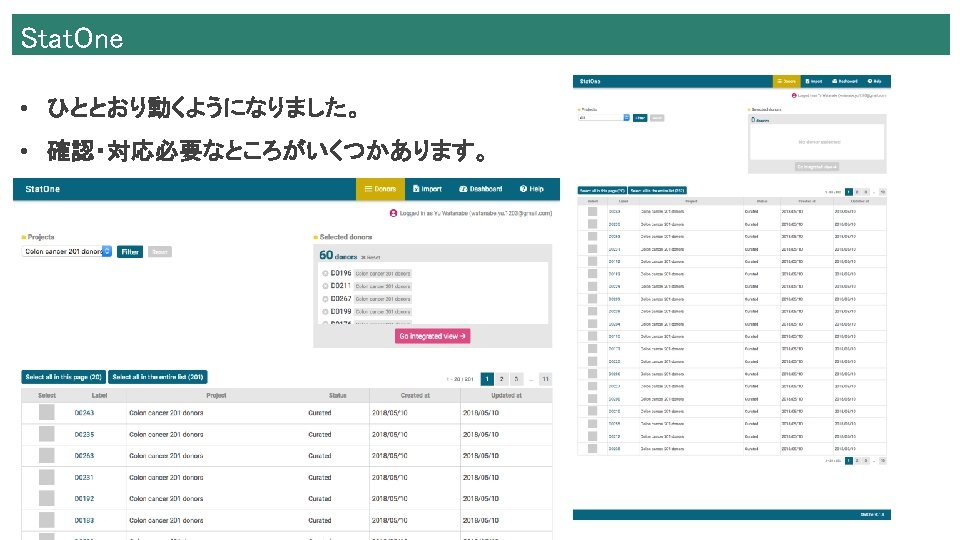Click project tag next to D0196 in selected donors

[383, 274]
